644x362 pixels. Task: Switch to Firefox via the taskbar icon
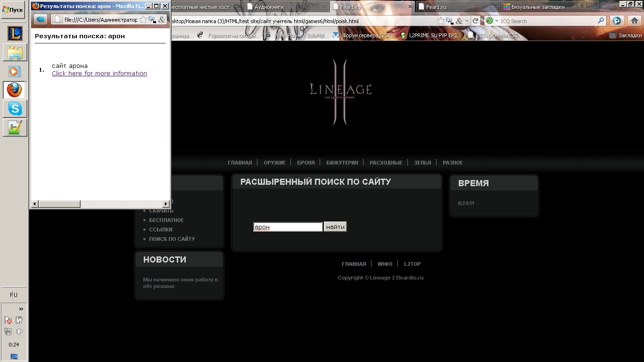(x=15, y=90)
